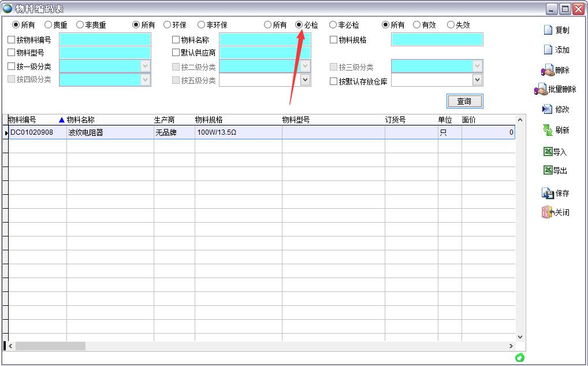Viewport: 588px width, 366px height.
Task: Open the 按五级分类 dropdown list
Action: click(x=305, y=80)
